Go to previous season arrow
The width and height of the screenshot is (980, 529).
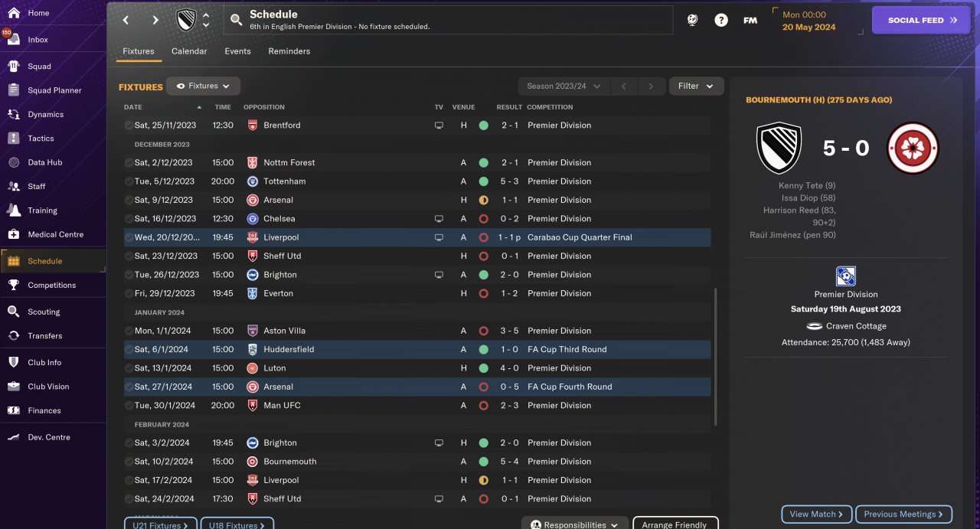click(x=624, y=87)
